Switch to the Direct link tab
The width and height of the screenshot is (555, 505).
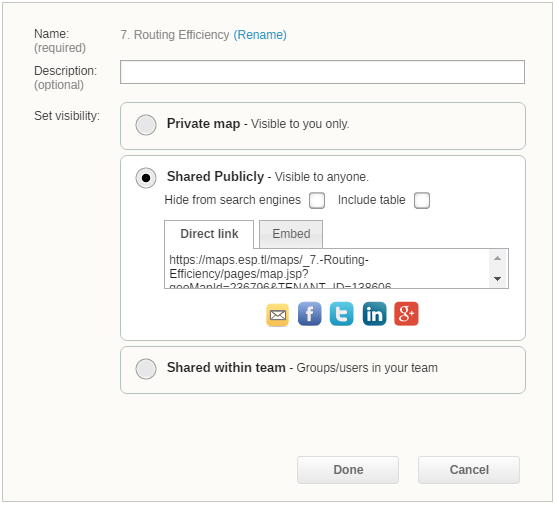click(x=209, y=234)
